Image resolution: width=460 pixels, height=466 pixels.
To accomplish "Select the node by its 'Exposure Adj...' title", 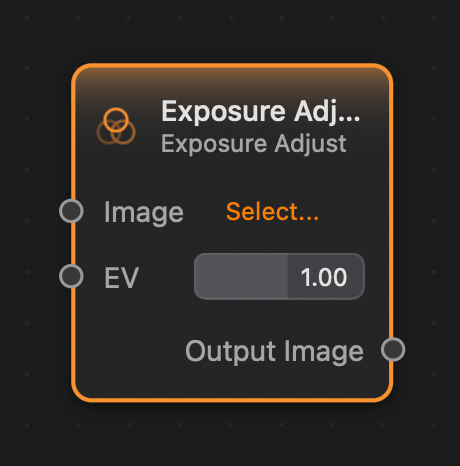I will click(260, 112).
